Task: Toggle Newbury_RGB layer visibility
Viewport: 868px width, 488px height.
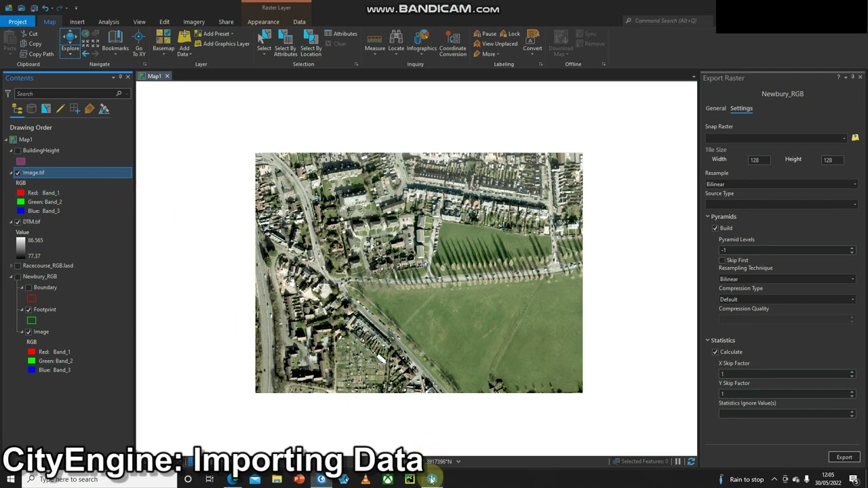Action: [x=18, y=277]
